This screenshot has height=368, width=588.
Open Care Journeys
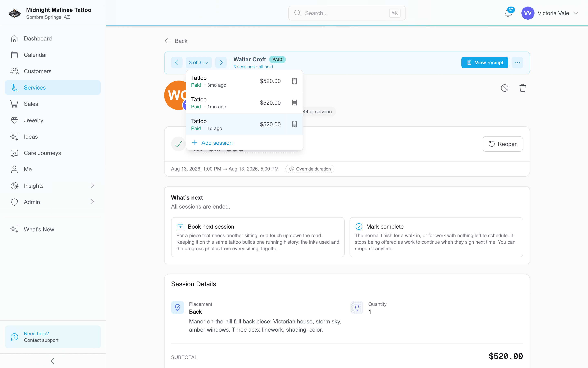coord(53,153)
